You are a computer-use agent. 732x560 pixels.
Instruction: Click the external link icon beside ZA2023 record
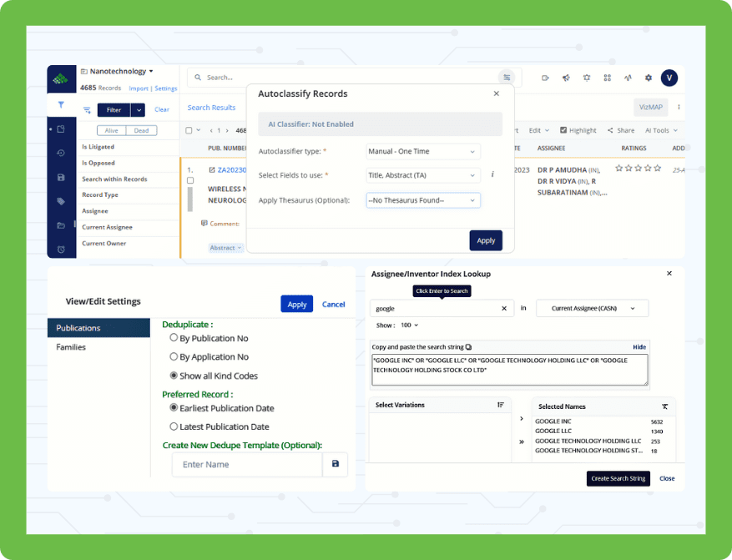[x=212, y=170]
